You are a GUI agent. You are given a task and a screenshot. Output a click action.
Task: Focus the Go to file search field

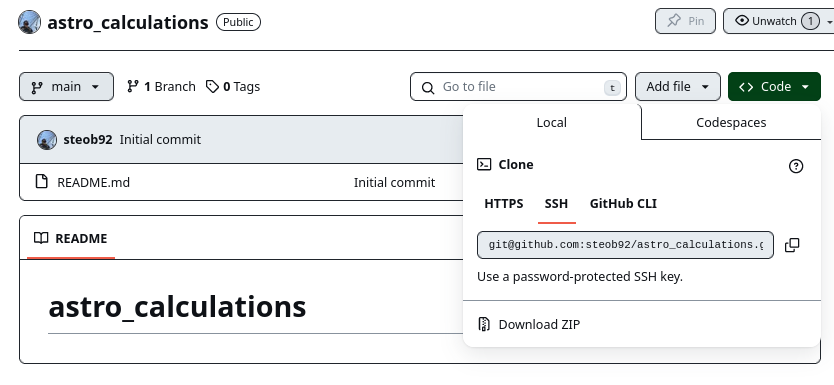[x=519, y=87]
